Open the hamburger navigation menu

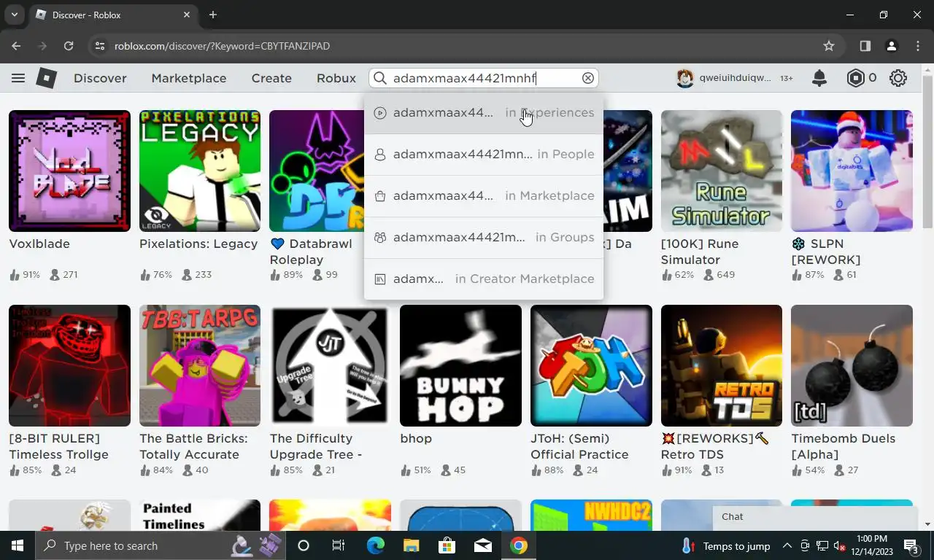18,78
